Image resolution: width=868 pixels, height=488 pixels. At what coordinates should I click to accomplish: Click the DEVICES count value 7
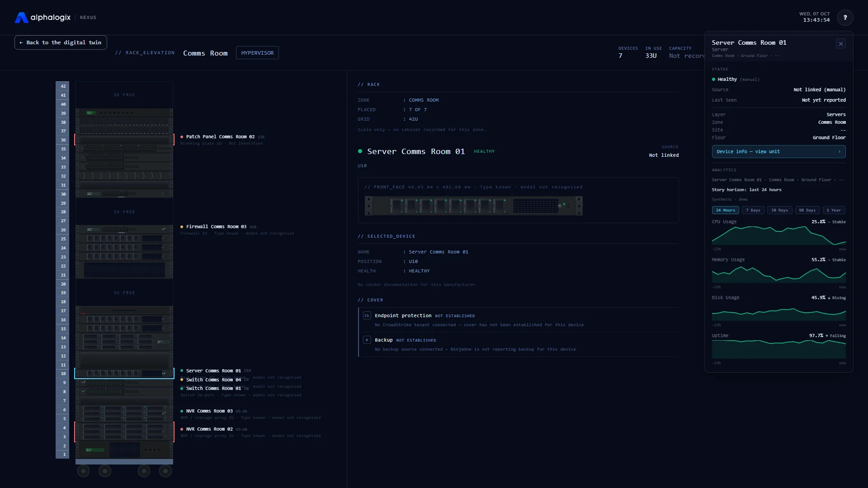point(620,56)
